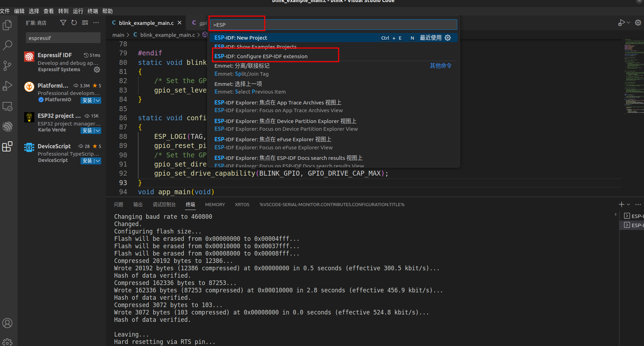Select the DeviceScript extension entry
Viewport: 644px width, 346px height.
point(62,153)
